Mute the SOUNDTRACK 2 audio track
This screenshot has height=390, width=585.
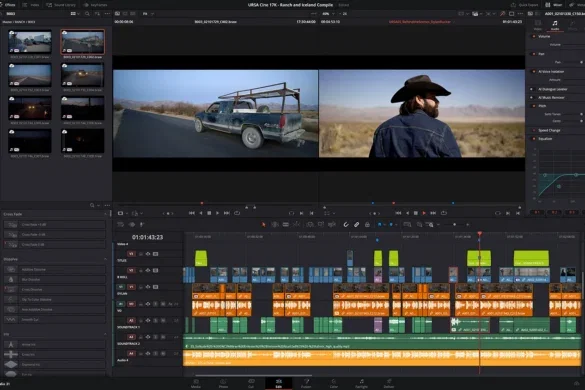pos(163,337)
